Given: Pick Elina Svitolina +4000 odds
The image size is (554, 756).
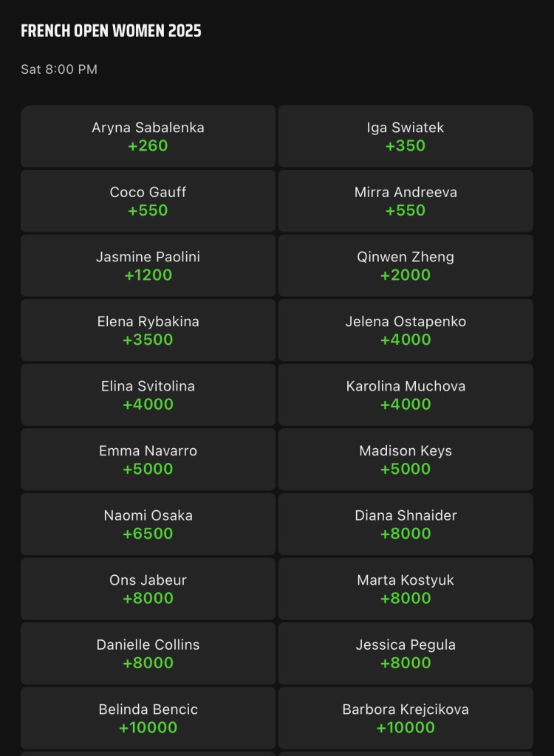Looking at the screenshot, I should pyautogui.click(x=148, y=395).
